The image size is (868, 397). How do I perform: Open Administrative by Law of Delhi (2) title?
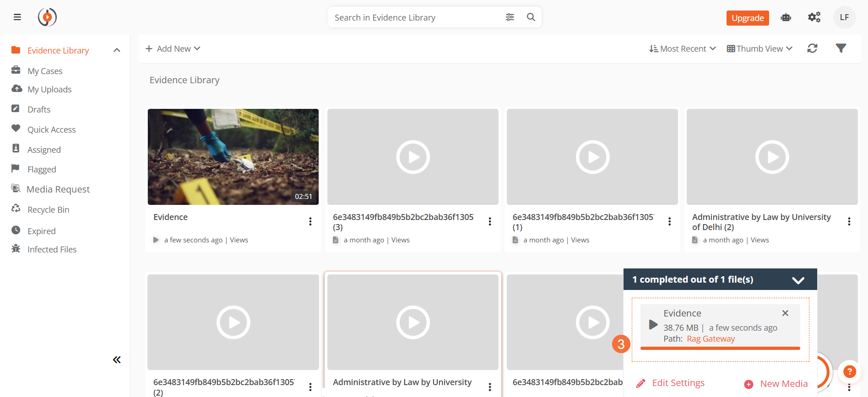[761, 222]
